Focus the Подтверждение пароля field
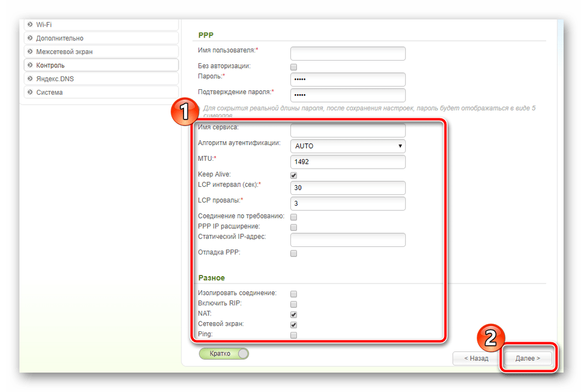 (347, 95)
